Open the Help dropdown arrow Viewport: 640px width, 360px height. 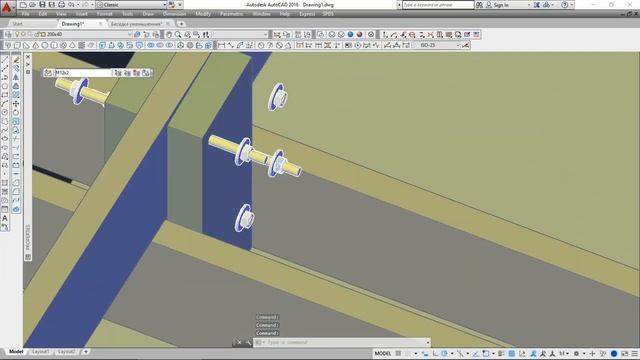pos(572,5)
